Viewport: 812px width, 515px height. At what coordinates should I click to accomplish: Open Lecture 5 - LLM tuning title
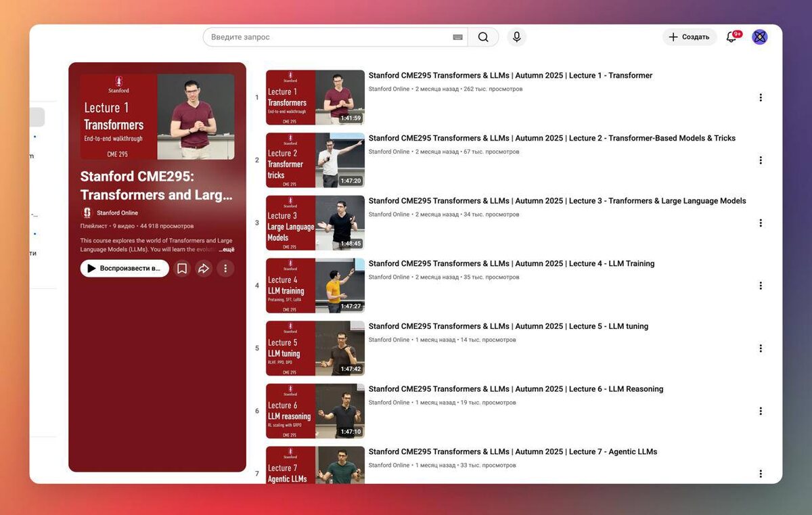pos(508,326)
